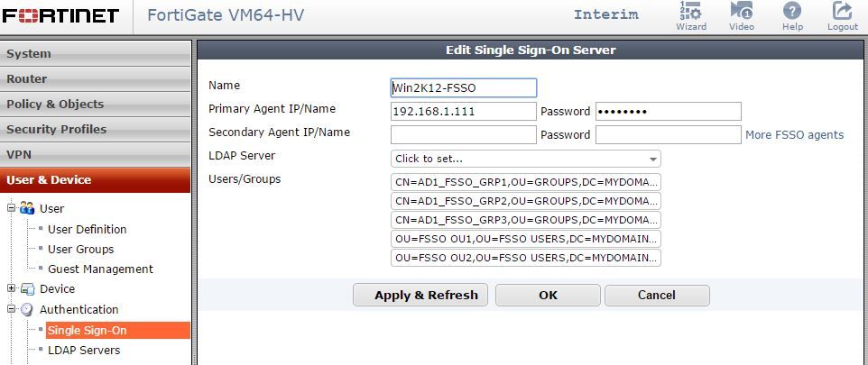Click the Device icon in sidebar tree
The width and height of the screenshot is (868, 365).
click(x=28, y=289)
